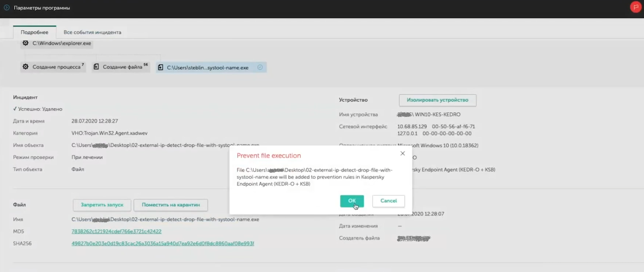Click gear icon of 'Создание процесса'
The image size is (644, 272).
pos(26,67)
